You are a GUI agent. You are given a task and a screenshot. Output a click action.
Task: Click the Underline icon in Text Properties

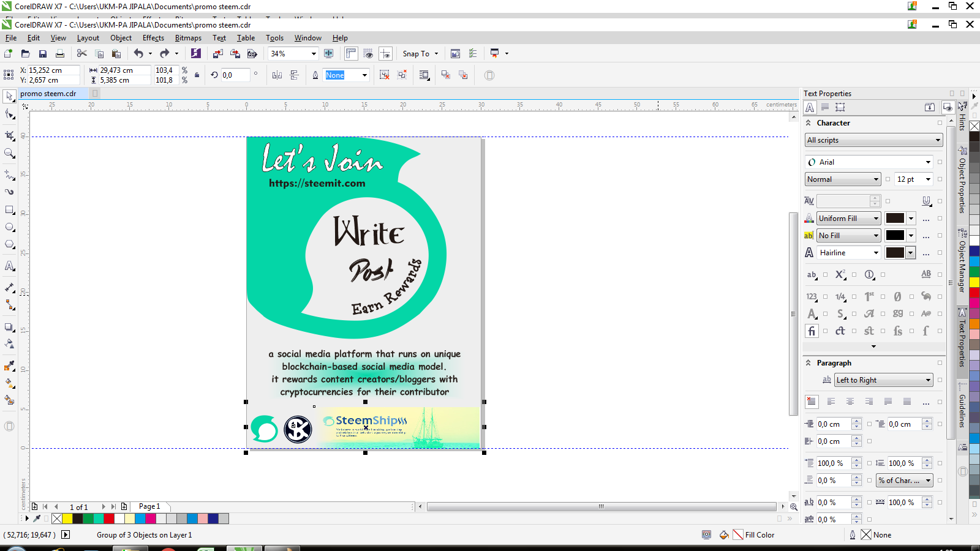coord(926,201)
